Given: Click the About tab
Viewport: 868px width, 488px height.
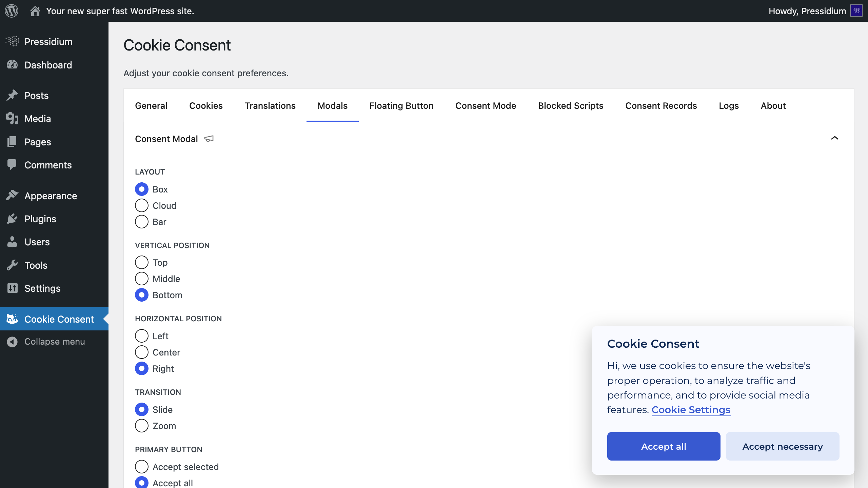Looking at the screenshot, I should coord(773,105).
